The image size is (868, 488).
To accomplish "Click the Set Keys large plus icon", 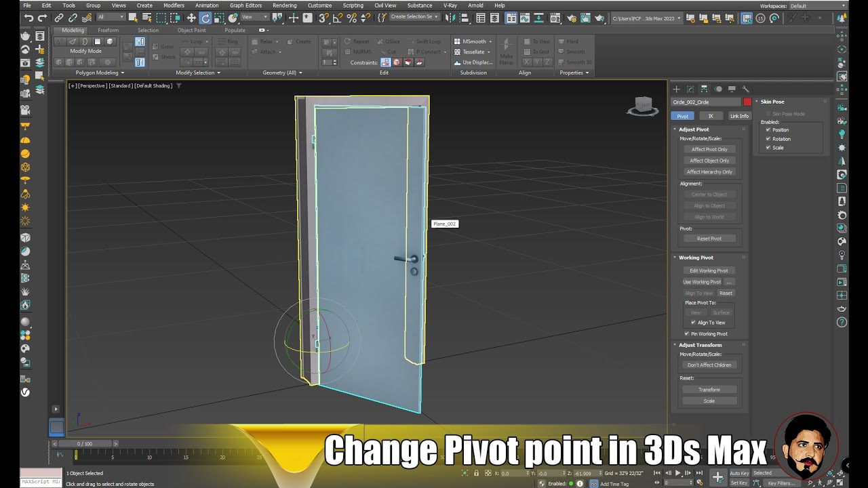I will (717, 478).
